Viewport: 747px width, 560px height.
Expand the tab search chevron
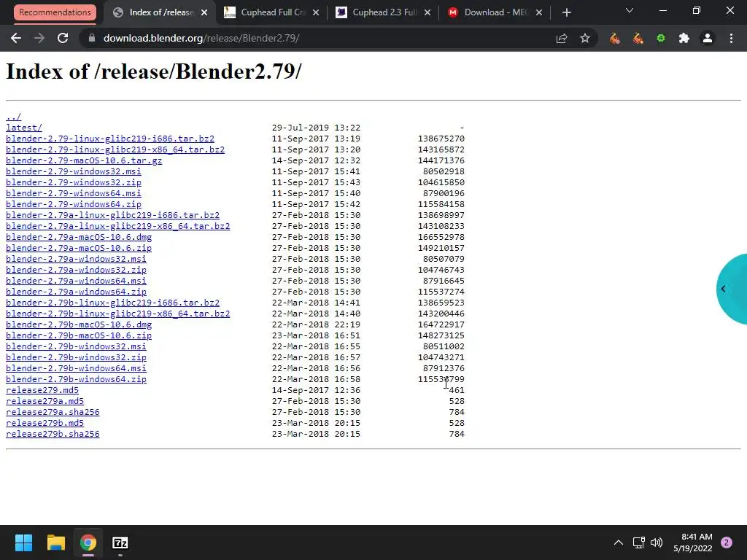pos(630,10)
